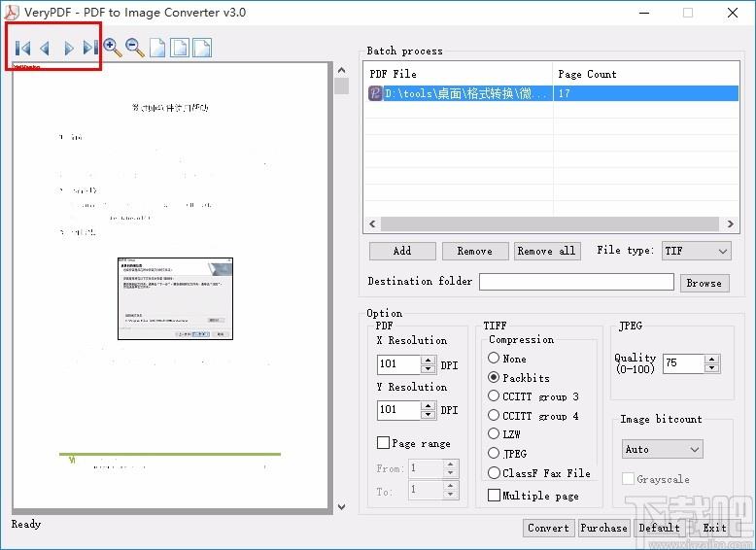The image size is (756, 550).
Task: Increase X Resolution value
Action: pyautogui.click(x=429, y=360)
